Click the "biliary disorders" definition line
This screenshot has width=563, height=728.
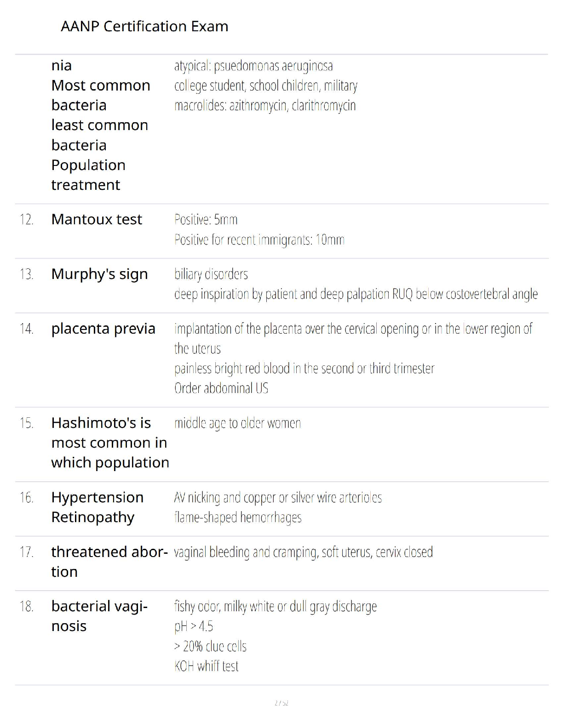pyautogui.click(x=211, y=274)
